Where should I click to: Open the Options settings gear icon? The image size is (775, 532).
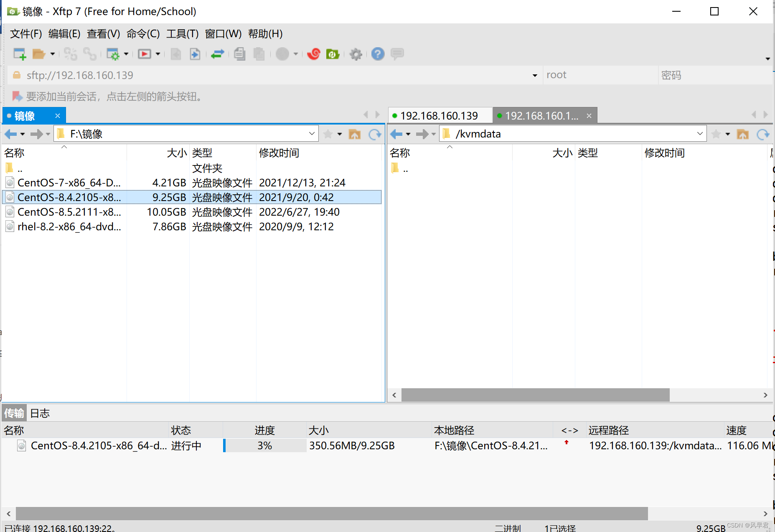[x=356, y=54]
